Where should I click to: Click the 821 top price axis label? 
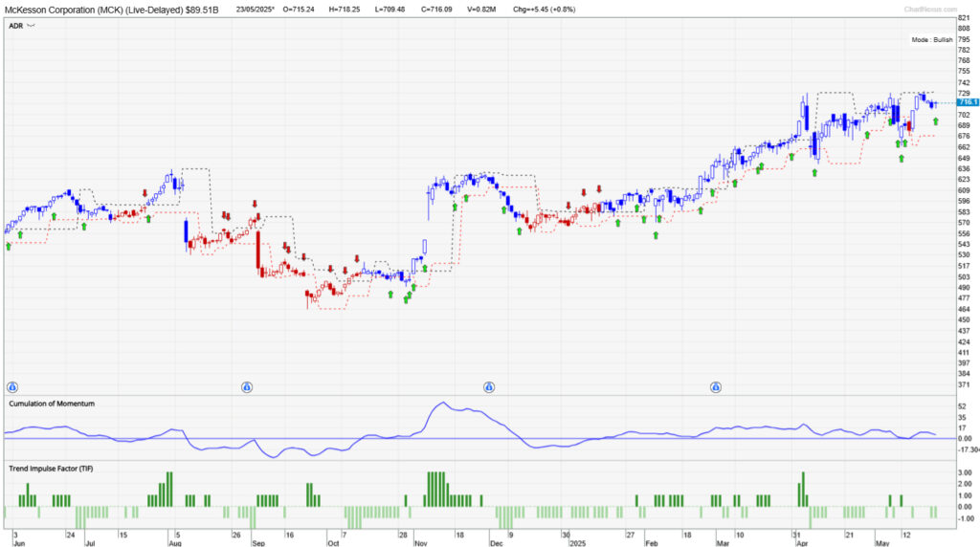click(x=964, y=19)
